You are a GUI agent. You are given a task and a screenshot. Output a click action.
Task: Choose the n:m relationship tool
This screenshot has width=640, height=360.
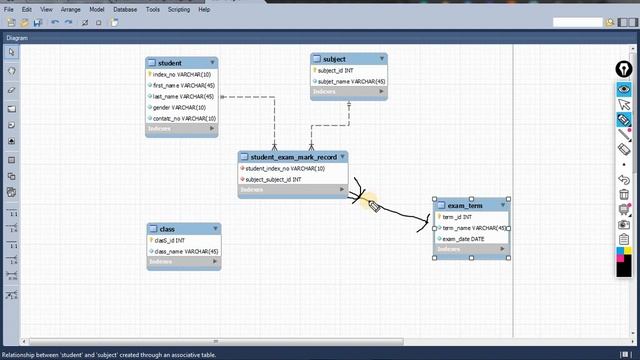coord(11,276)
